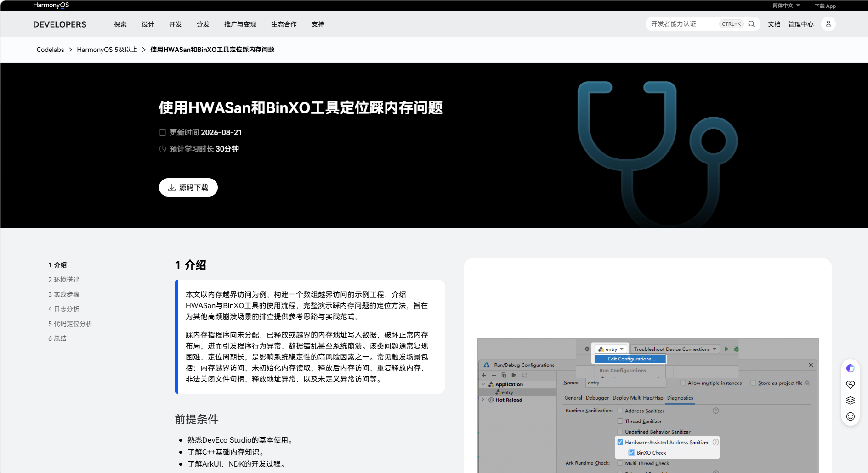The width and height of the screenshot is (868, 473).
Task: Click the stacked layers icon
Action: (851, 400)
